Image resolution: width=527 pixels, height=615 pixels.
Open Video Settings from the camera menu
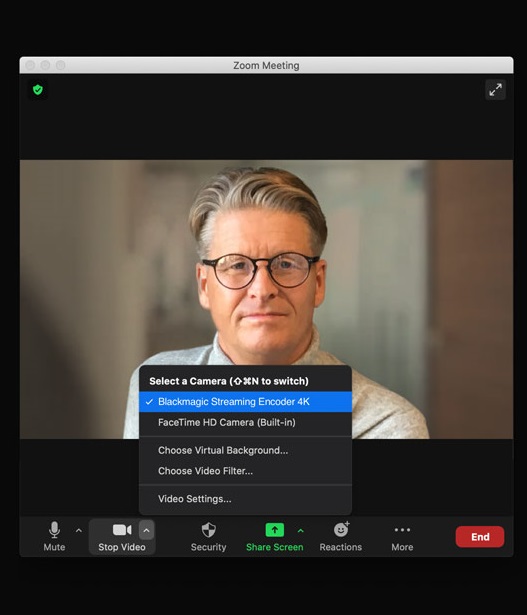245,499
